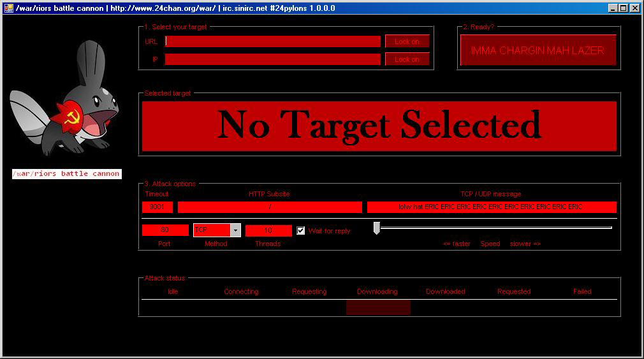
Task: Click the HTTP Subsite field
Action: 270,207
